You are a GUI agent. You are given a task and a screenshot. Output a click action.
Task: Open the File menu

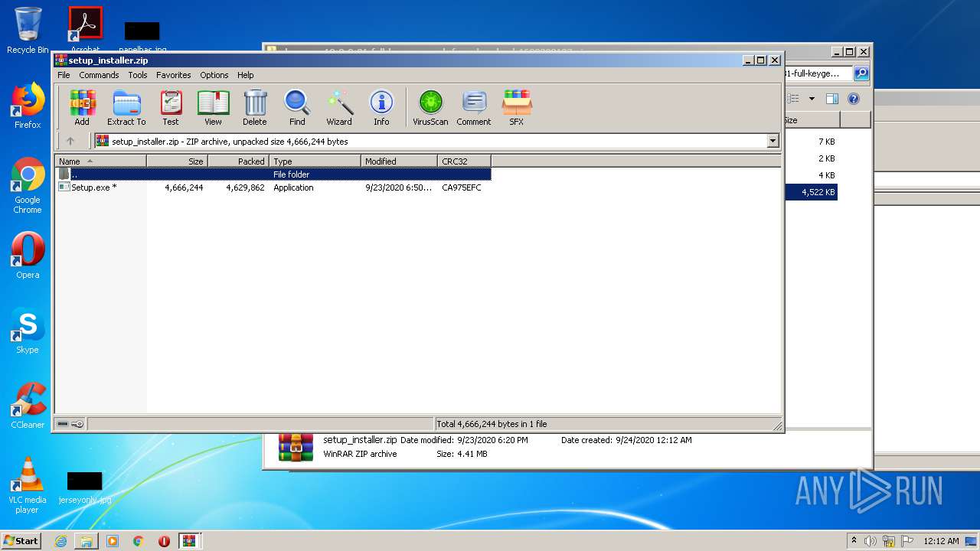pos(64,75)
